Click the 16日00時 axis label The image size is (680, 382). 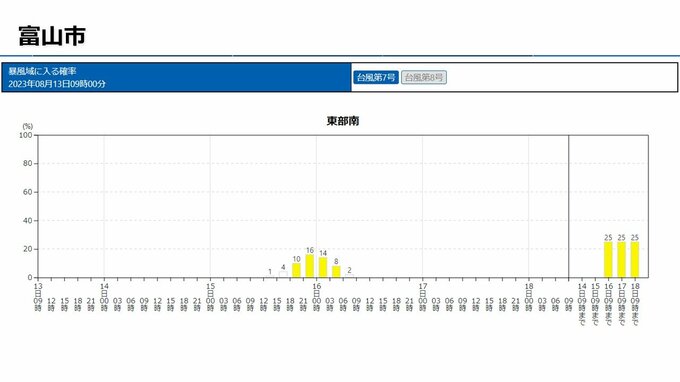[x=317, y=297]
